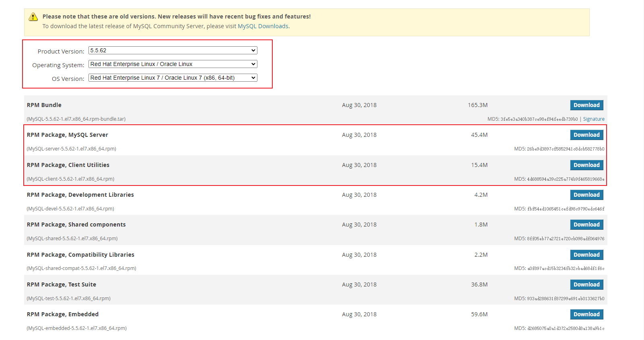
Task: Select filename MySQL-shared-compat-5.5.62-1.el7.x86_64.rpm
Action: point(81,268)
